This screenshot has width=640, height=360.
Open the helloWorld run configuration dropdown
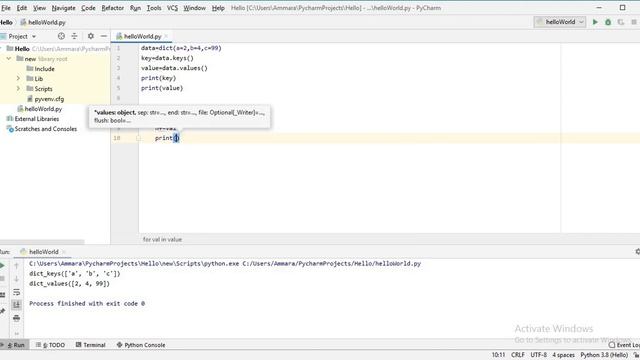click(560, 22)
